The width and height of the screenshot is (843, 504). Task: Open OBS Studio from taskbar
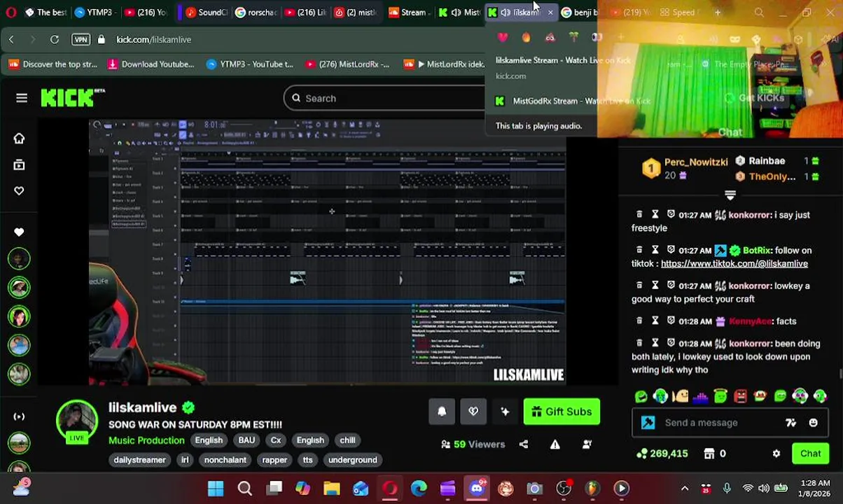tap(564, 489)
